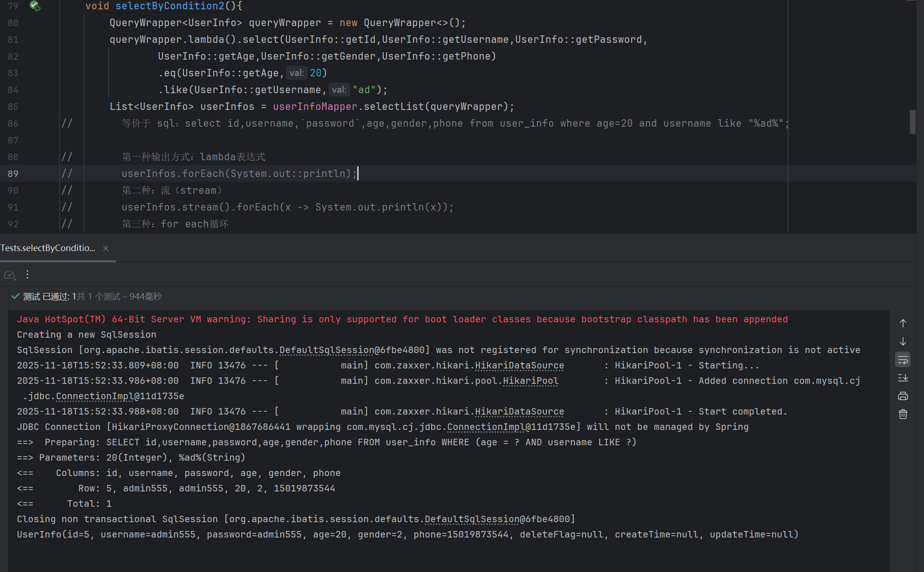Click the editor vertical scrollbar thumb

tap(912, 122)
